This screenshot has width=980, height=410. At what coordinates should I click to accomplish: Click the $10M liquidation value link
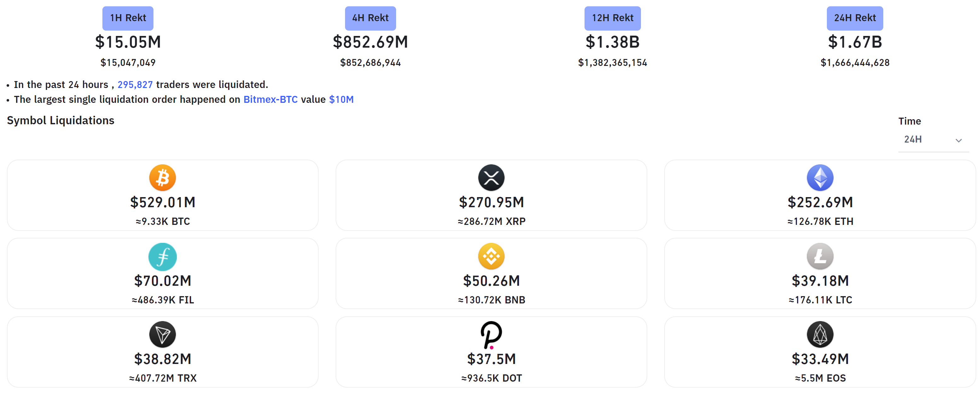click(341, 99)
